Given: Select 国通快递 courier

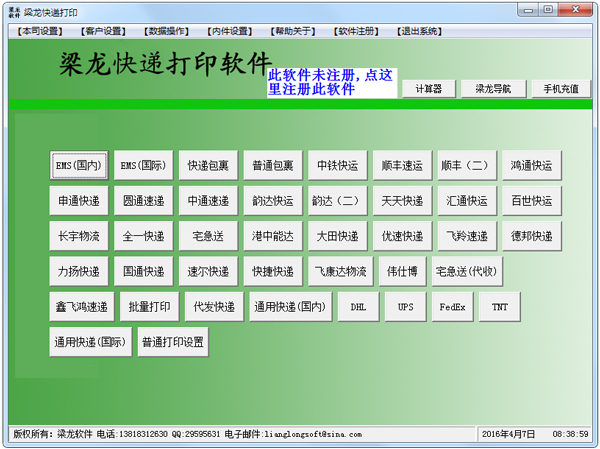Looking at the screenshot, I should (x=143, y=271).
